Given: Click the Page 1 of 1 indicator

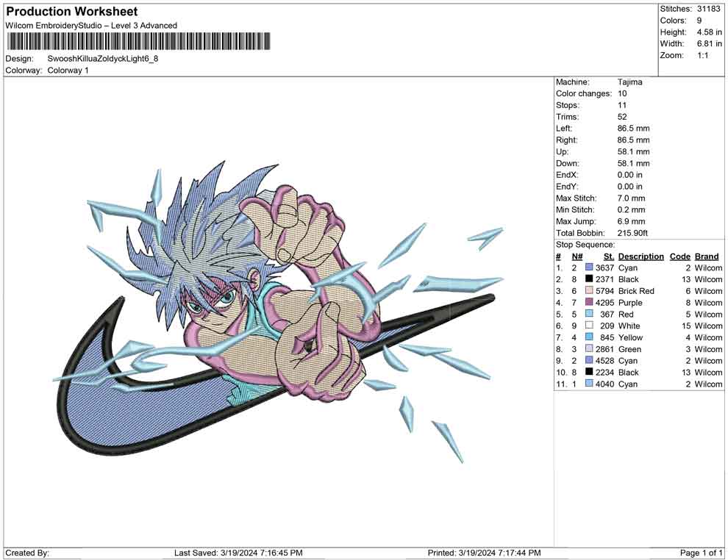Looking at the screenshot, I should click(701, 553).
